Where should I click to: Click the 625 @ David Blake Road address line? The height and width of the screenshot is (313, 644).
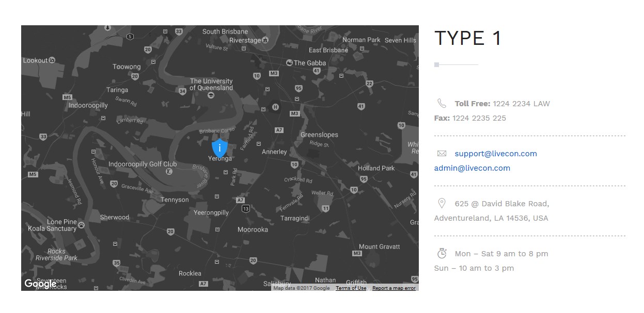[x=502, y=204]
